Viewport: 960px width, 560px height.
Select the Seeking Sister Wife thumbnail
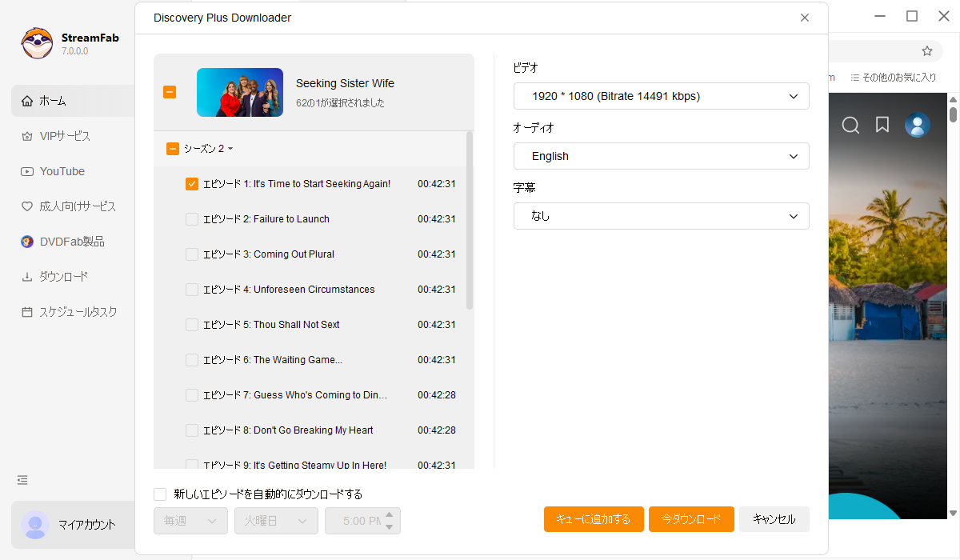click(240, 92)
